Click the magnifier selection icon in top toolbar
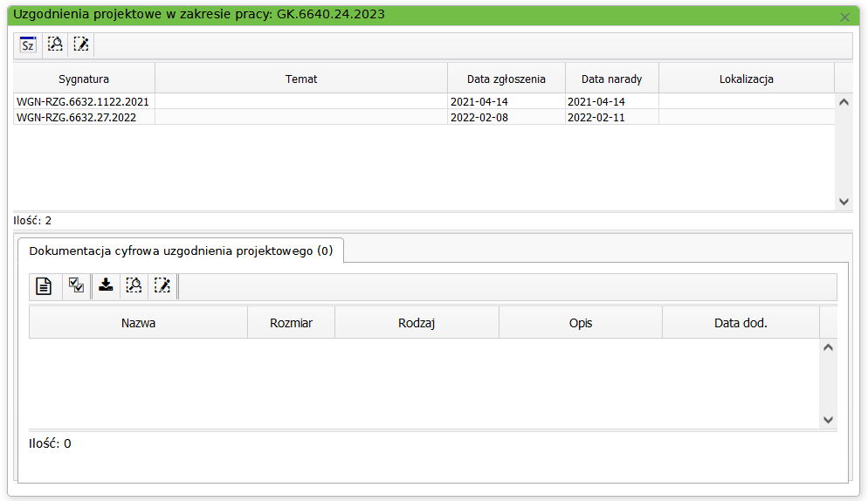 (x=55, y=45)
